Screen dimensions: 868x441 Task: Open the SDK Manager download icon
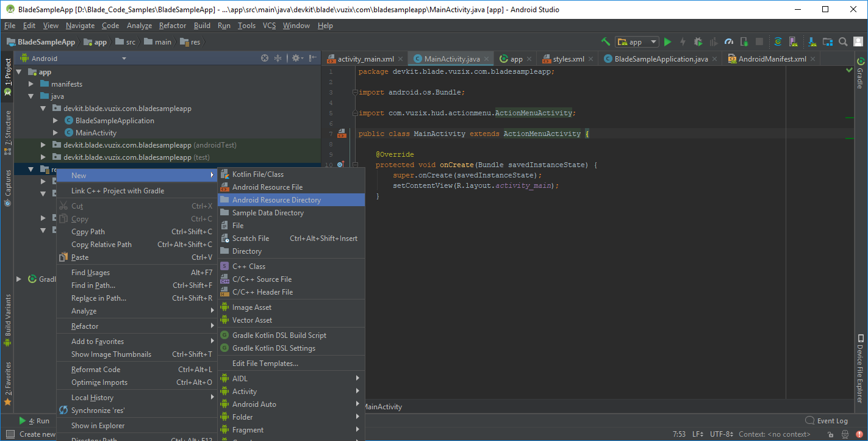(x=812, y=42)
